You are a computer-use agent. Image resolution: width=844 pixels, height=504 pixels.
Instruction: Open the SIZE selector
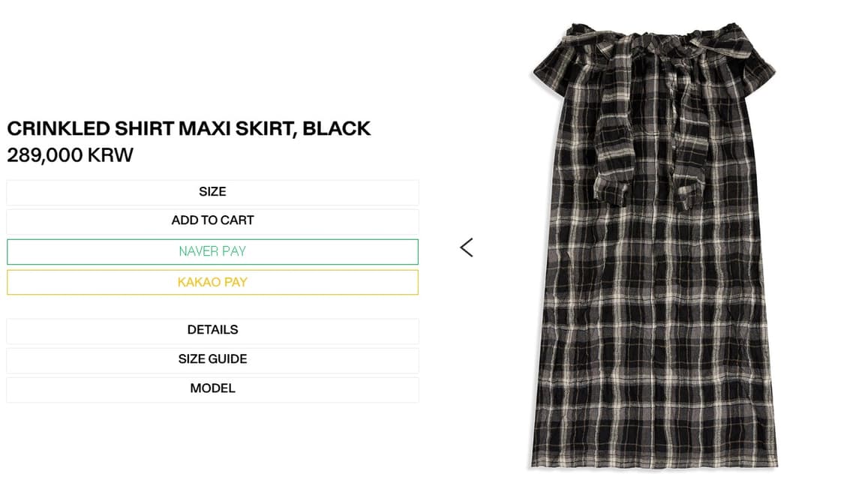coord(212,192)
